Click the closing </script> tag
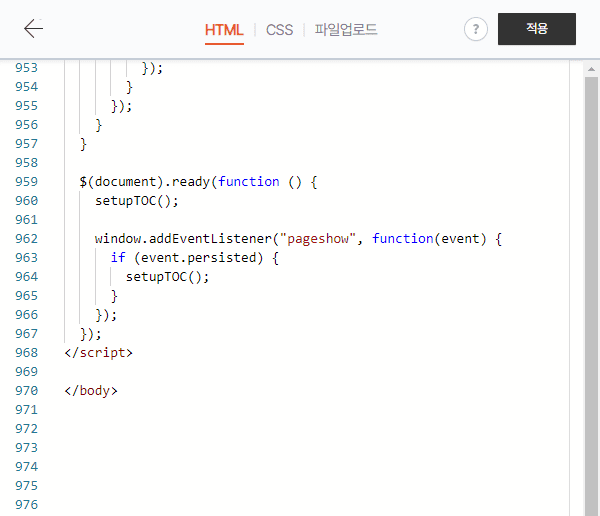The height and width of the screenshot is (516, 600). (98, 353)
